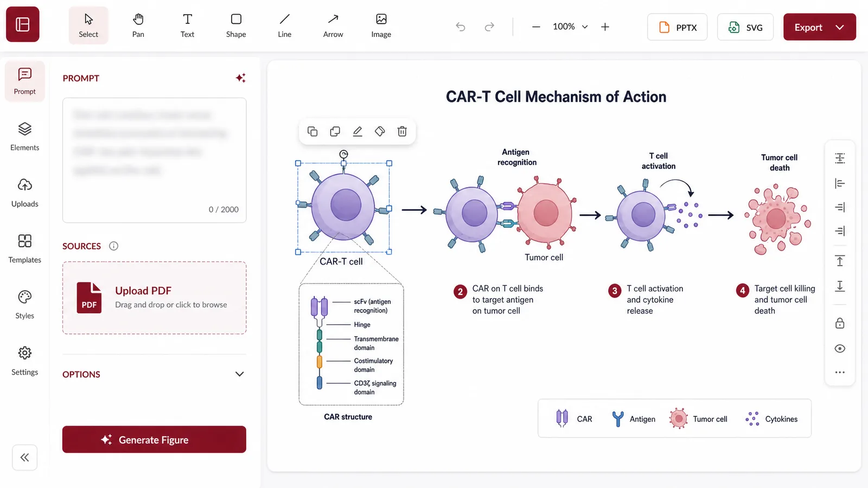Screen dimensions: 868x488
Task: Export as PPTX
Action: point(678,27)
